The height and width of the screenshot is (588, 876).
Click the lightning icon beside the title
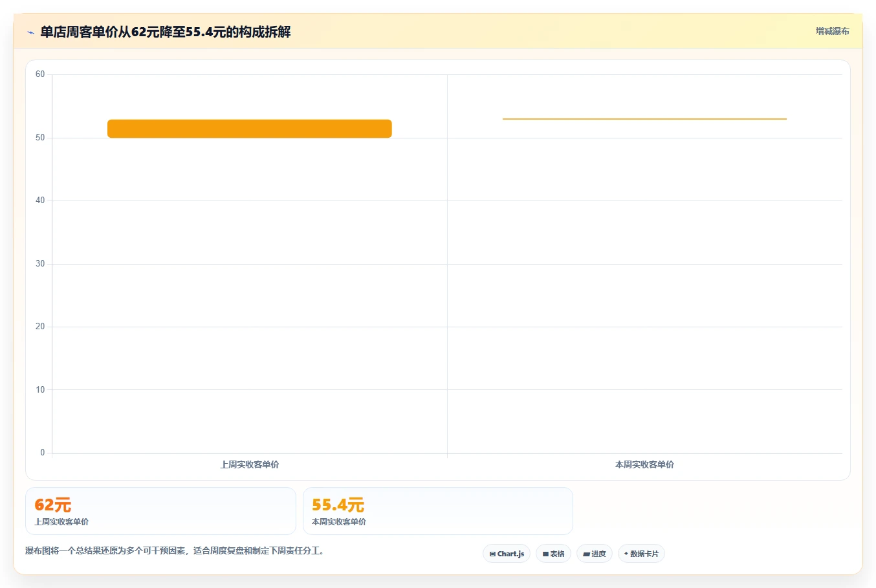pyautogui.click(x=30, y=32)
